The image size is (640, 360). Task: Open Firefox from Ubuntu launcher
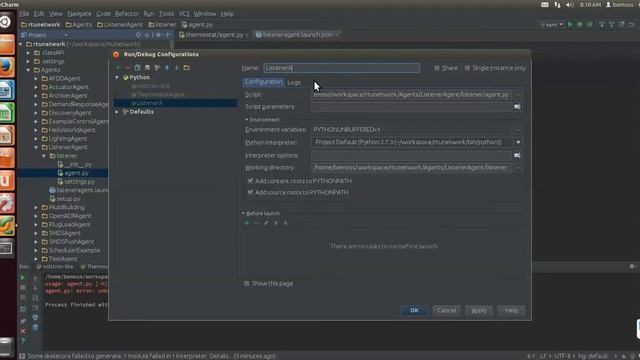(x=7, y=67)
